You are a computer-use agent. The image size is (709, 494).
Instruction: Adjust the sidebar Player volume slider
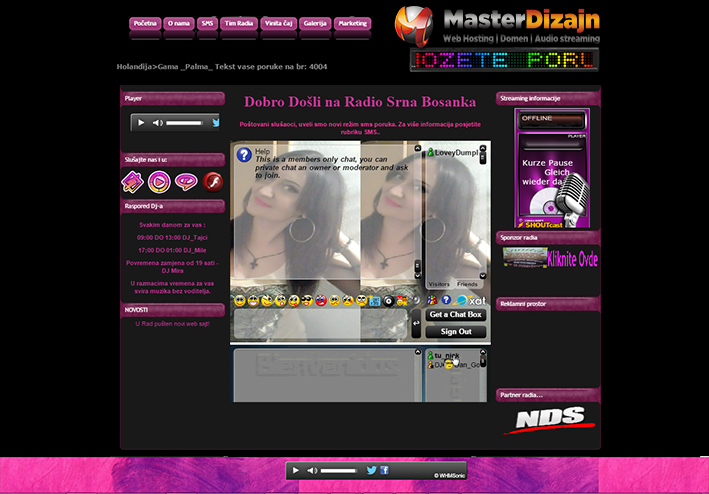(x=184, y=123)
